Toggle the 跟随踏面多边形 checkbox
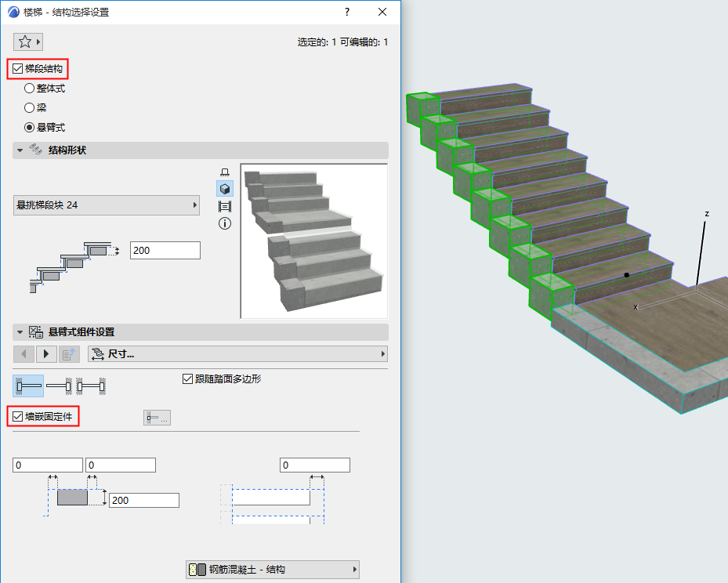Screen dimensions: 728x583 click(187, 378)
